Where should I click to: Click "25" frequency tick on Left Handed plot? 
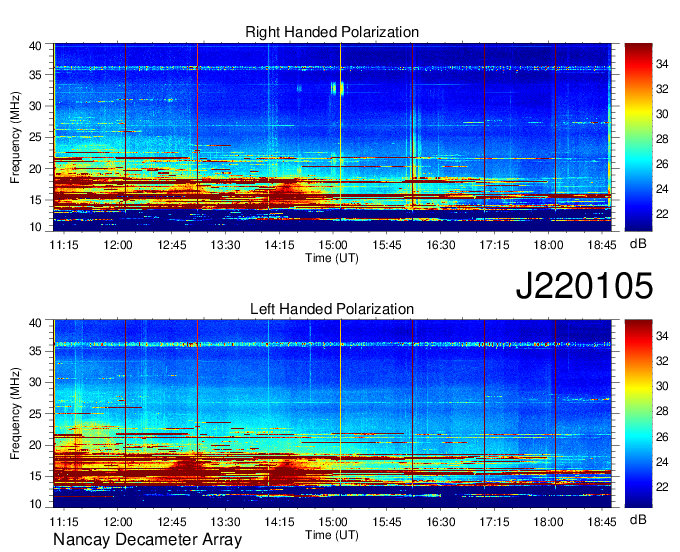36,414
